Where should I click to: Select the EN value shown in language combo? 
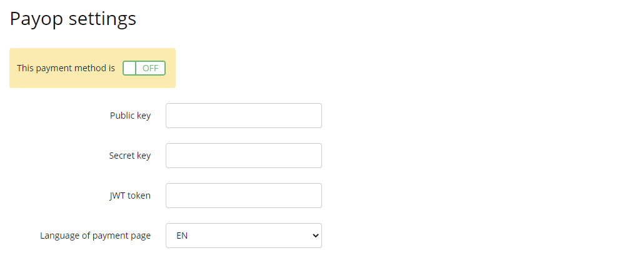point(182,236)
